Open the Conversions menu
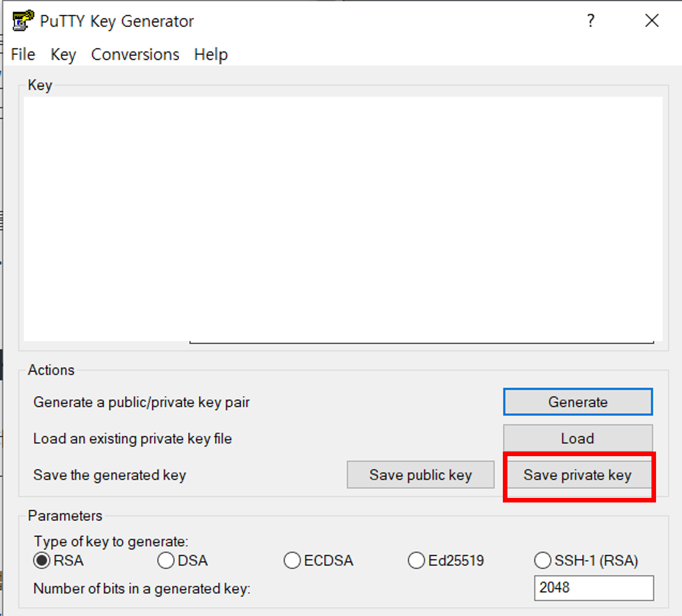This screenshot has height=616, width=682. pyautogui.click(x=135, y=54)
